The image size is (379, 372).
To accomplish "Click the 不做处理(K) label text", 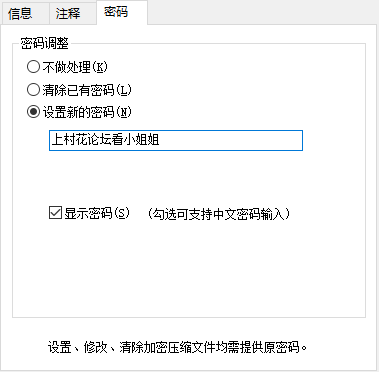I will coord(75,67).
